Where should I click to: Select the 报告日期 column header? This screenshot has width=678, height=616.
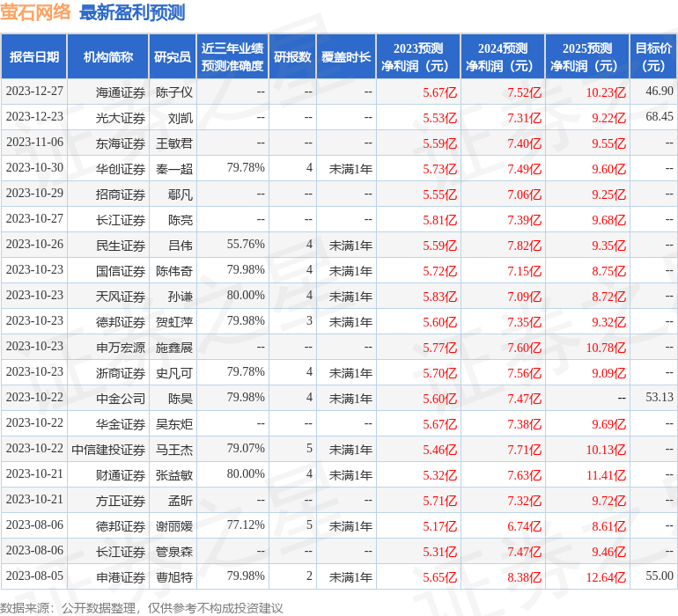pos(33,56)
